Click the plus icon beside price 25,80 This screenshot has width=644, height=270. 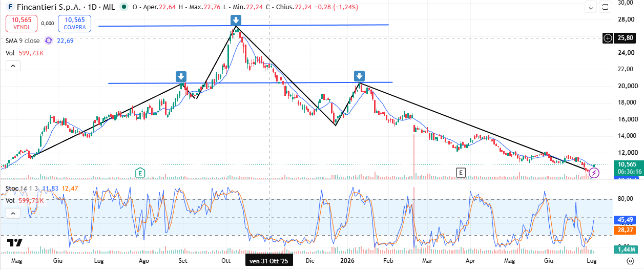(608, 38)
